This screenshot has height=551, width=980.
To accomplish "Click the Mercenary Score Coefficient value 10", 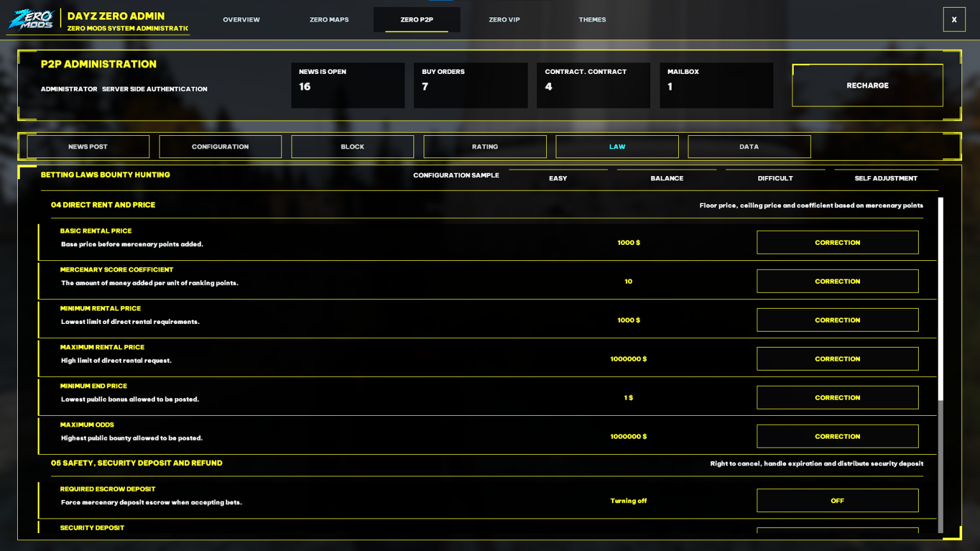I will tap(628, 281).
